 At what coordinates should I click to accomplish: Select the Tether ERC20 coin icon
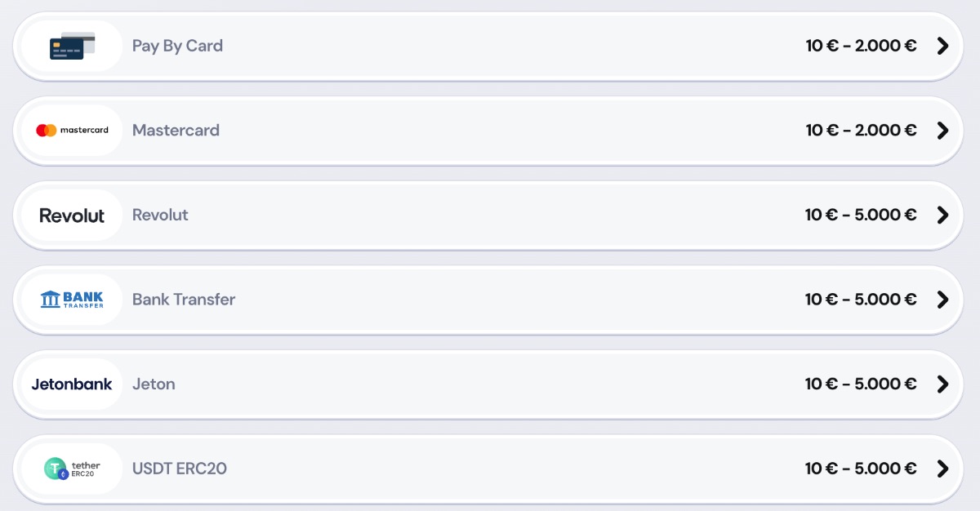tap(70, 469)
